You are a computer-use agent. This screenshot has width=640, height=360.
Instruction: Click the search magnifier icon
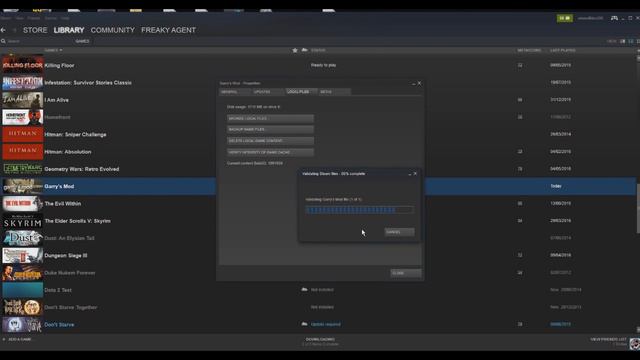3,41
